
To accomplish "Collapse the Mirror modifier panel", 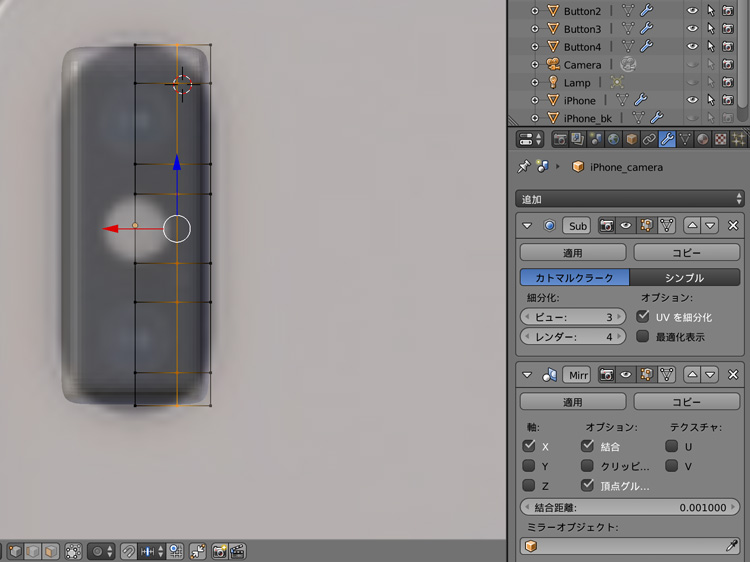I will click(x=527, y=375).
